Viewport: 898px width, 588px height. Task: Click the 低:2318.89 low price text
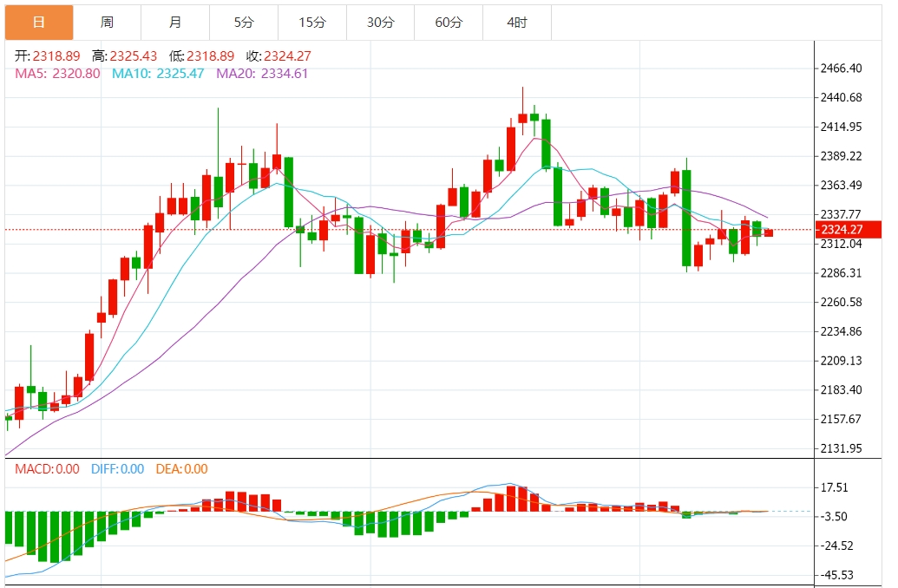coord(201,56)
